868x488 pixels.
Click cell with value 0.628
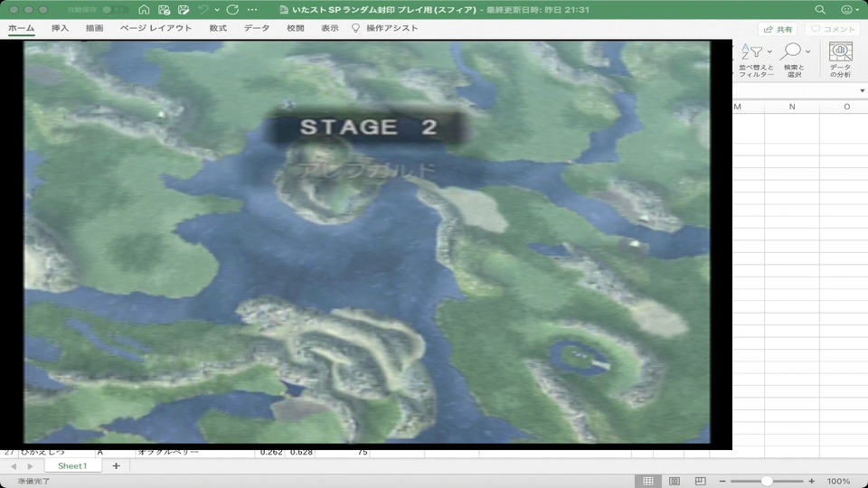[300, 453]
